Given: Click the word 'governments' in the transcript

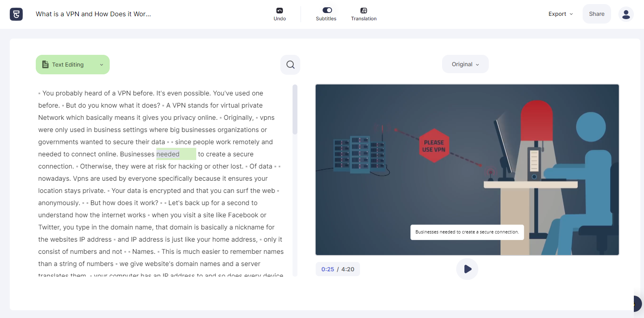Looking at the screenshot, I should [59, 142].
